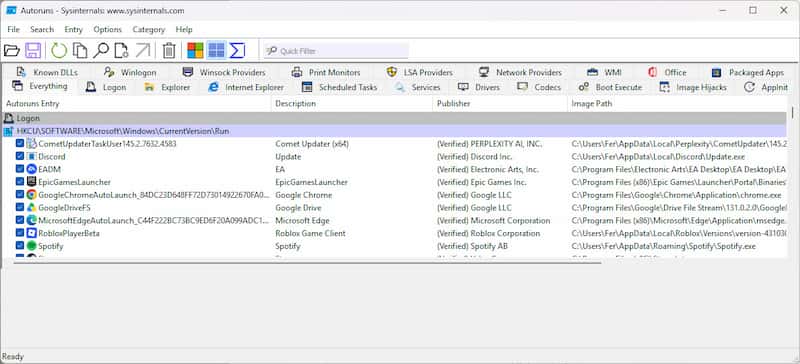Click the green Refresh toolbar icon
Viewport: 800px width, 364px height.
tap(59, 51)
